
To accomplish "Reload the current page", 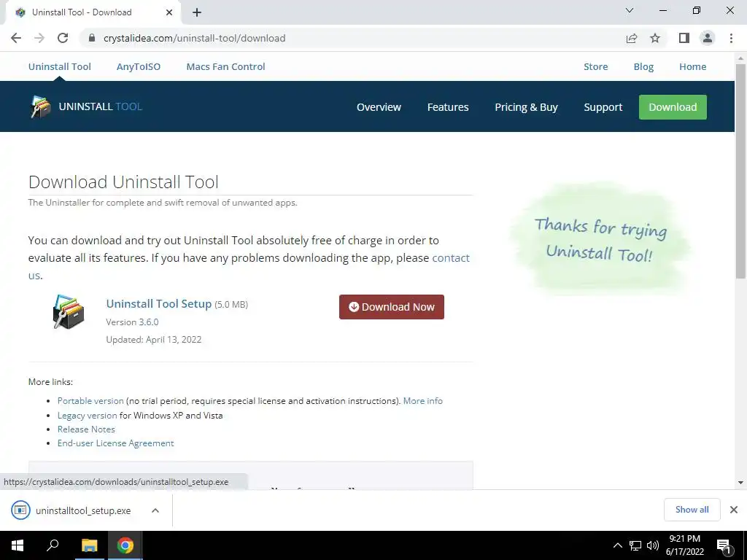I will [x=63, y=38].
